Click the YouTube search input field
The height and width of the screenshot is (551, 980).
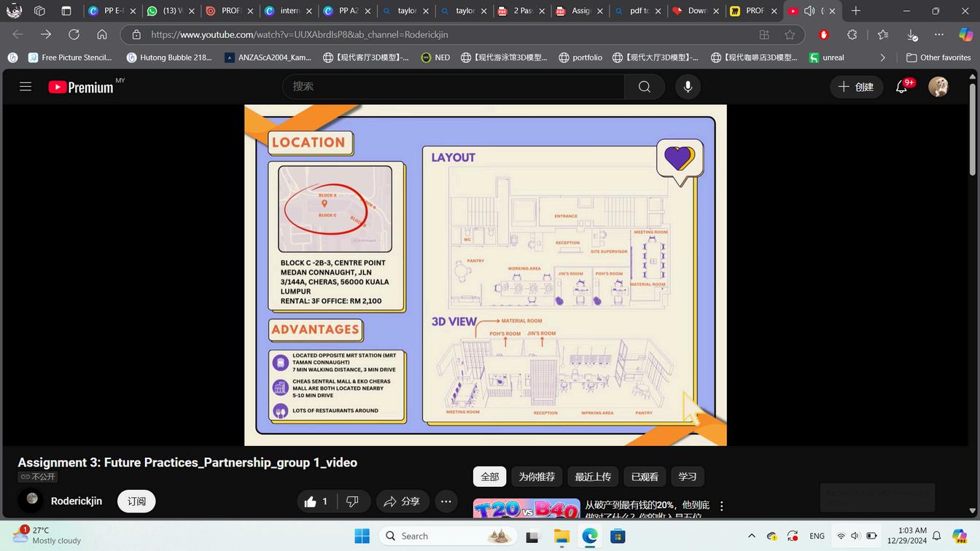(454, 87)
